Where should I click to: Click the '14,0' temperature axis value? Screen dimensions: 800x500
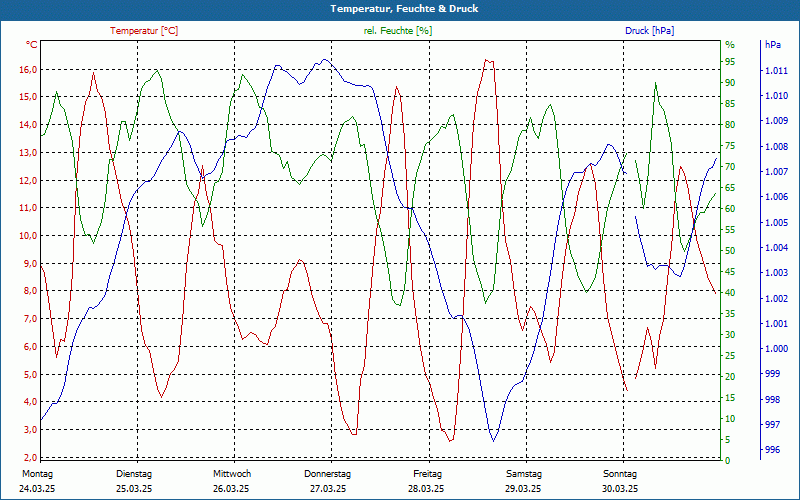click(28, 124)
